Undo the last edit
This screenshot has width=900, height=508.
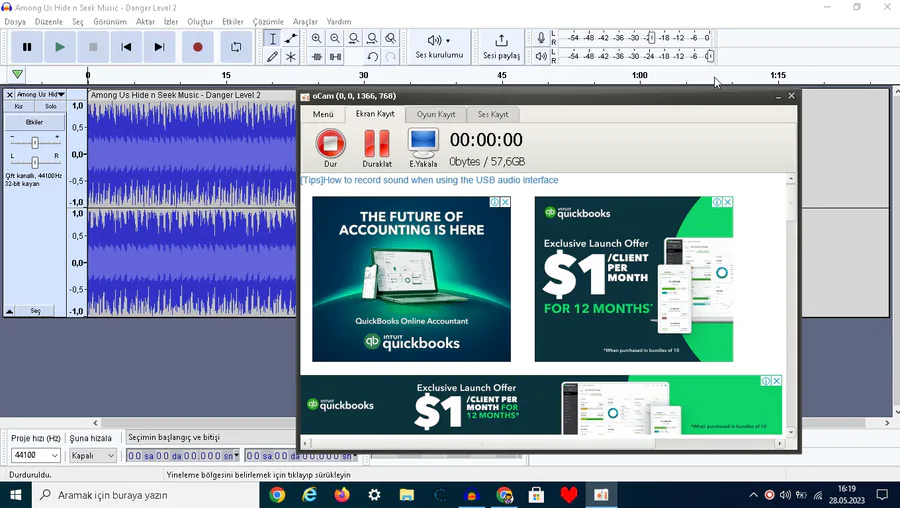tap(372, 56)
